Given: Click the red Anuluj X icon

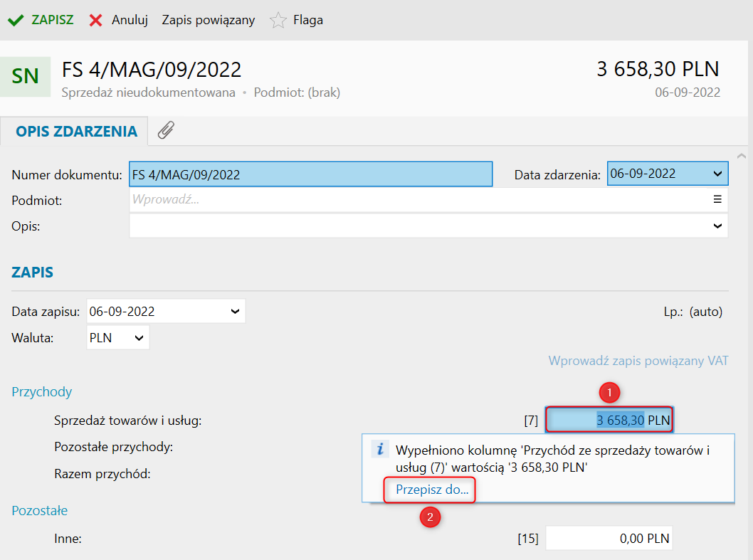Looking at the screenshot, I should click(x=96, y=20).
